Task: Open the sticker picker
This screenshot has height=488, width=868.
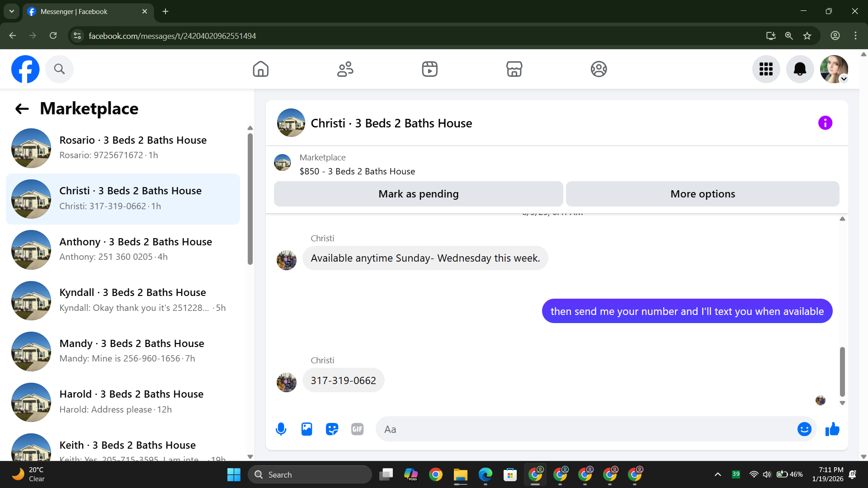Action: point(332,429)
